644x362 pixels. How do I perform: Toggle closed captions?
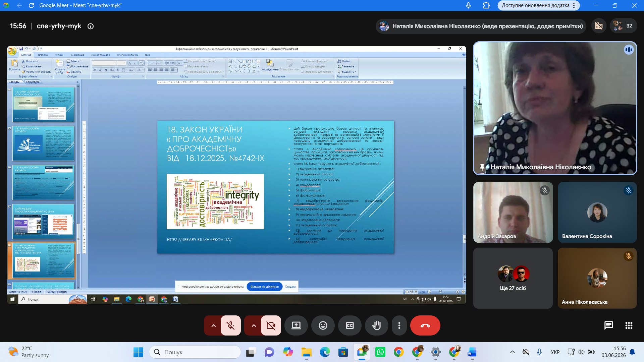[350, 325]
